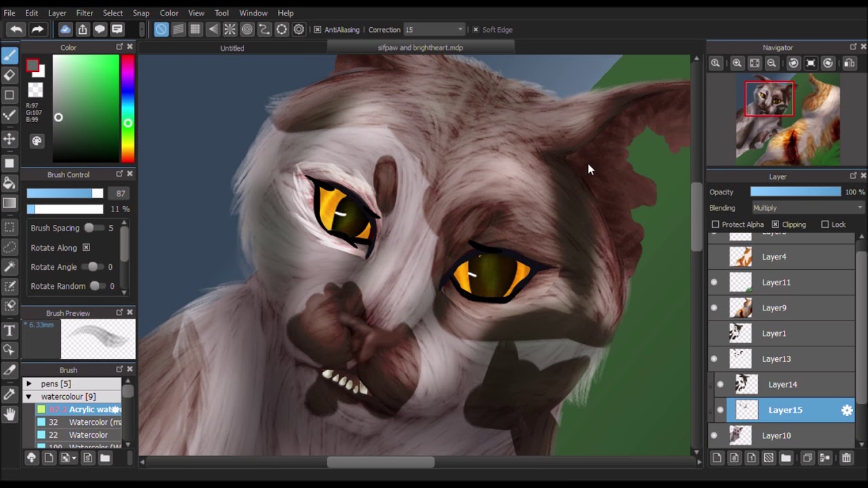Screen dimensions: 868x488
Task: Adjust the layer Opacity slider
Action: tap(795, 192)
